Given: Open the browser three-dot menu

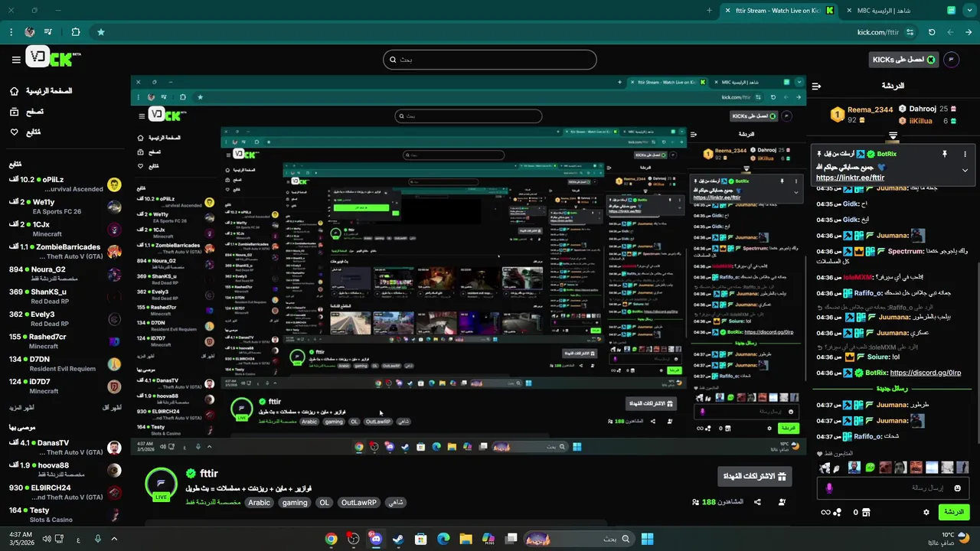Looking at the screenshot, I should pyautogui.click(x=11, y=32).
